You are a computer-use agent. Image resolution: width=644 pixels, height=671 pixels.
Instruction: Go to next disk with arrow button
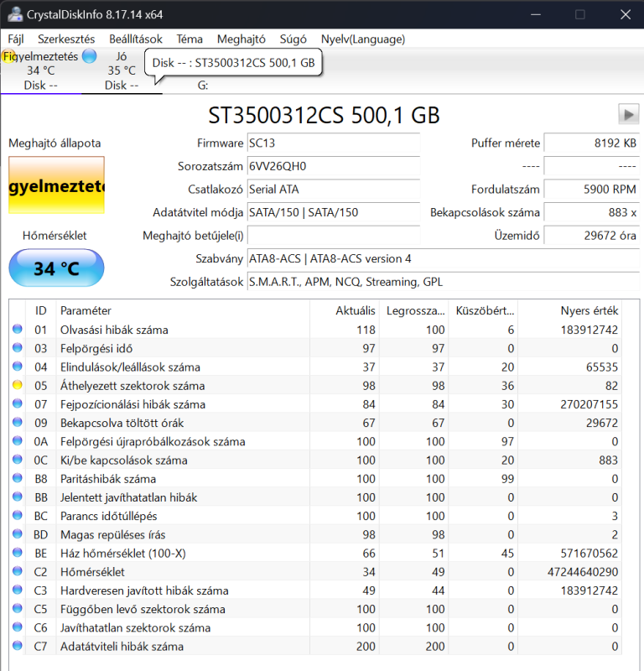pyautogui.click(x=629, y=114)
